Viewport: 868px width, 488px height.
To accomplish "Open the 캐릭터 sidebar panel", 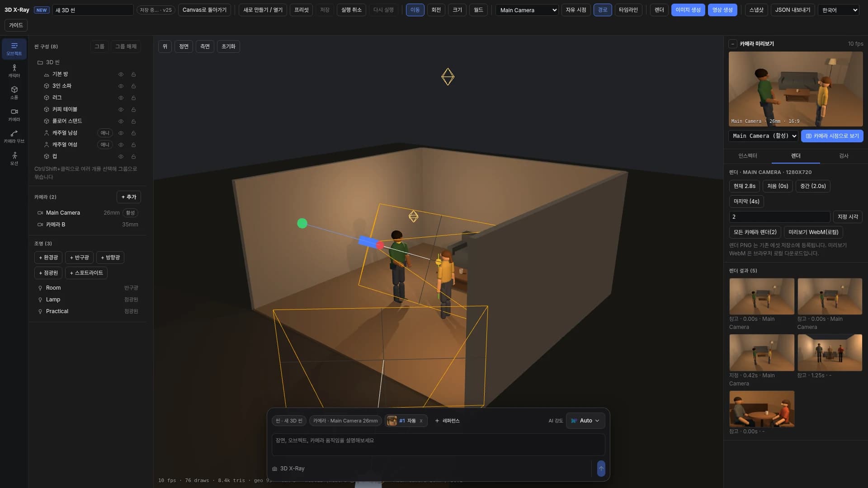I will [x=14, y=70].
